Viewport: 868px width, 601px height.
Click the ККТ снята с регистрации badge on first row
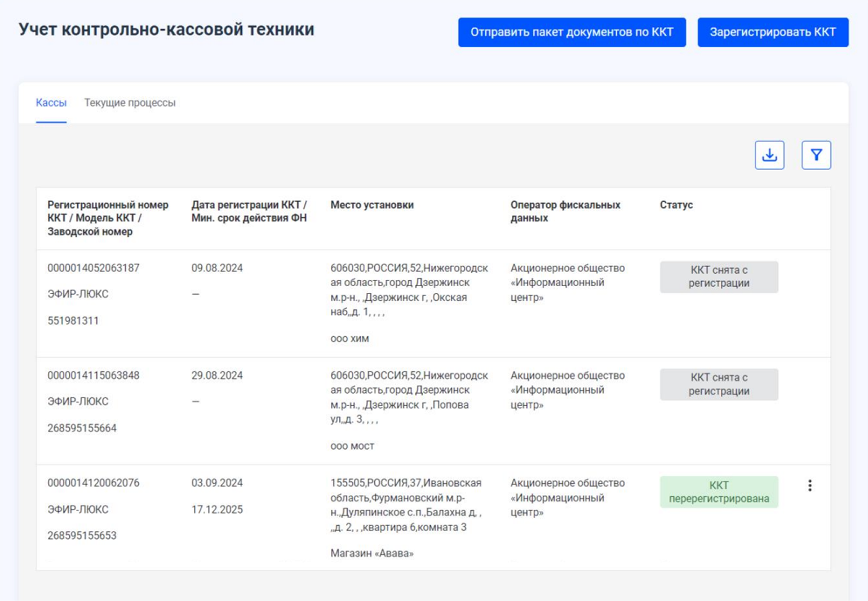click(719, 277)
